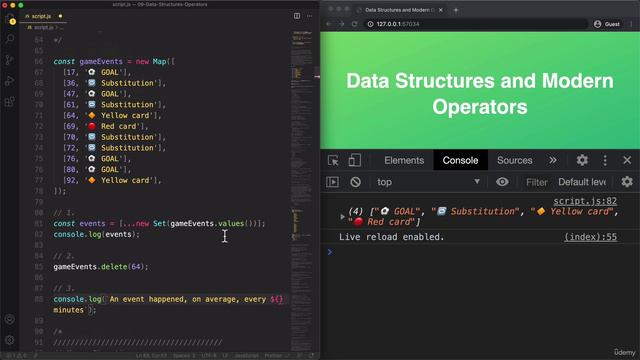Open Console settings gear
The image size is (640, 360).
coord(627,182)
